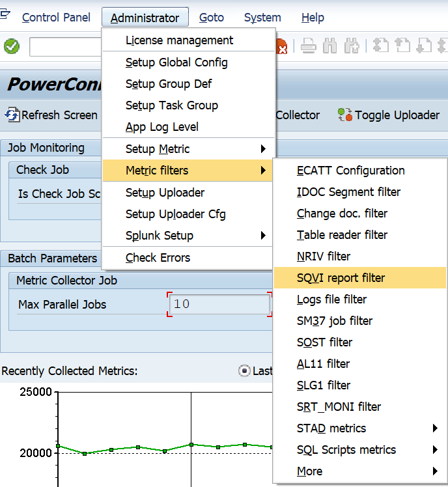Click Check Errors in the Administrator menu
This screenshot has height=487, width=448.
[158, 258]
